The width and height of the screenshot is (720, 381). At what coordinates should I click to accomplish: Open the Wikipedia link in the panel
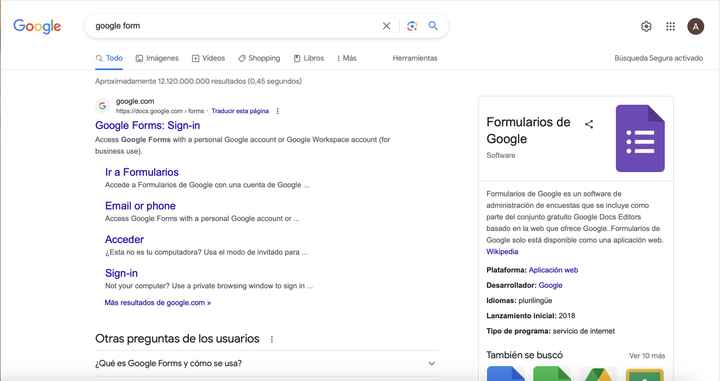click(502, 252)
